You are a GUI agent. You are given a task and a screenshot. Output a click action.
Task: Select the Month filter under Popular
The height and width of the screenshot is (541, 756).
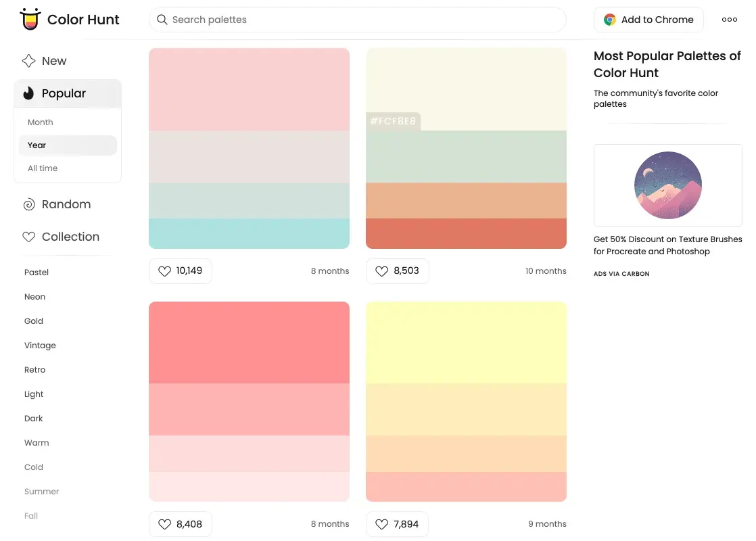[41, 122]
